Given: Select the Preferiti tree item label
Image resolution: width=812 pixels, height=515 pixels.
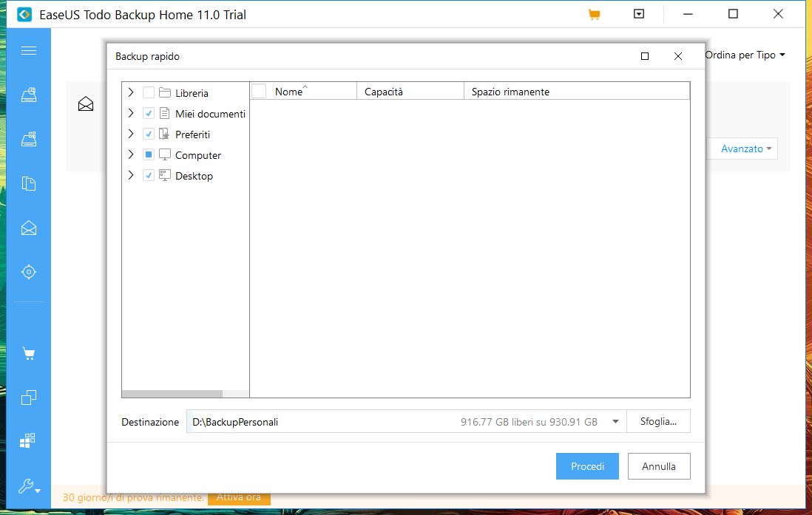Looking at the screenshot, I should pyautogui.click(x=192, y=134).
